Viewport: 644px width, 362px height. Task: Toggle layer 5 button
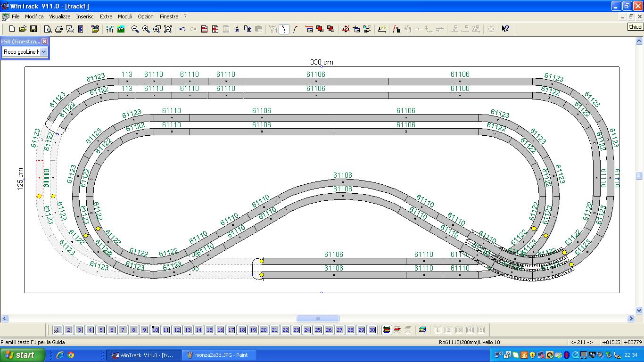tap(101, 330)
